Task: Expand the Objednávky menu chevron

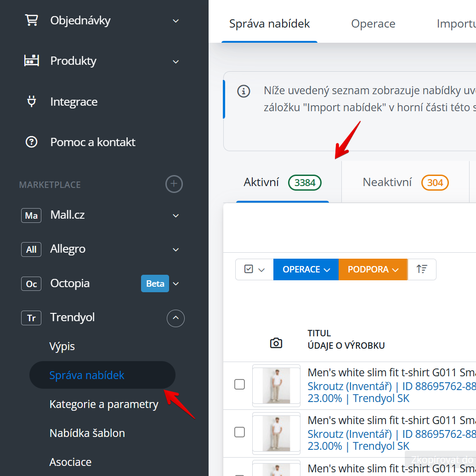Action: point(176,21)
